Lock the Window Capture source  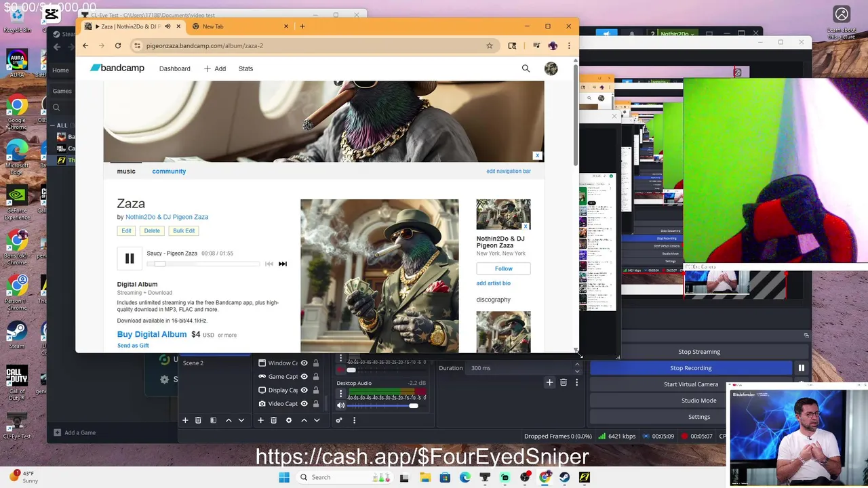click(x=316, y=363)
